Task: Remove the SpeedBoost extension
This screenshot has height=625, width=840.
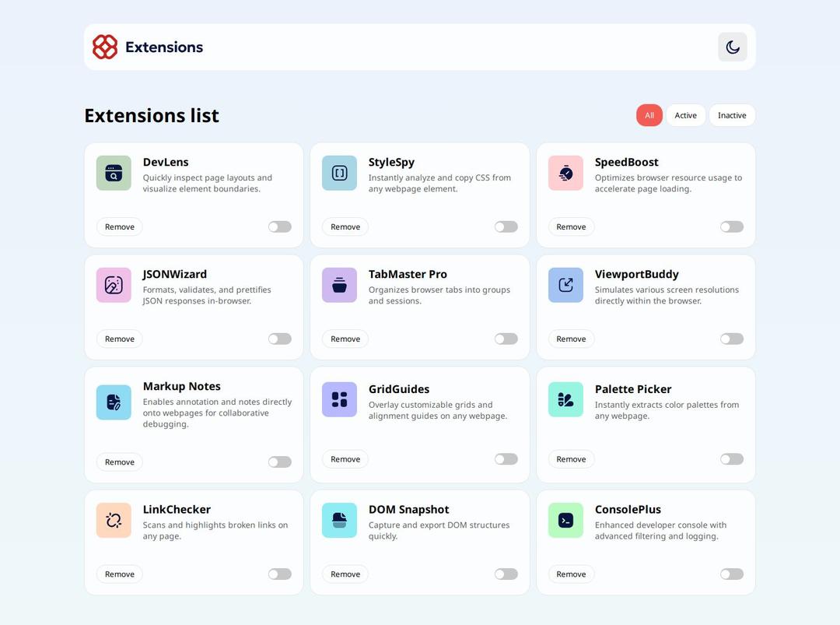Action: [x=571, y=226]
